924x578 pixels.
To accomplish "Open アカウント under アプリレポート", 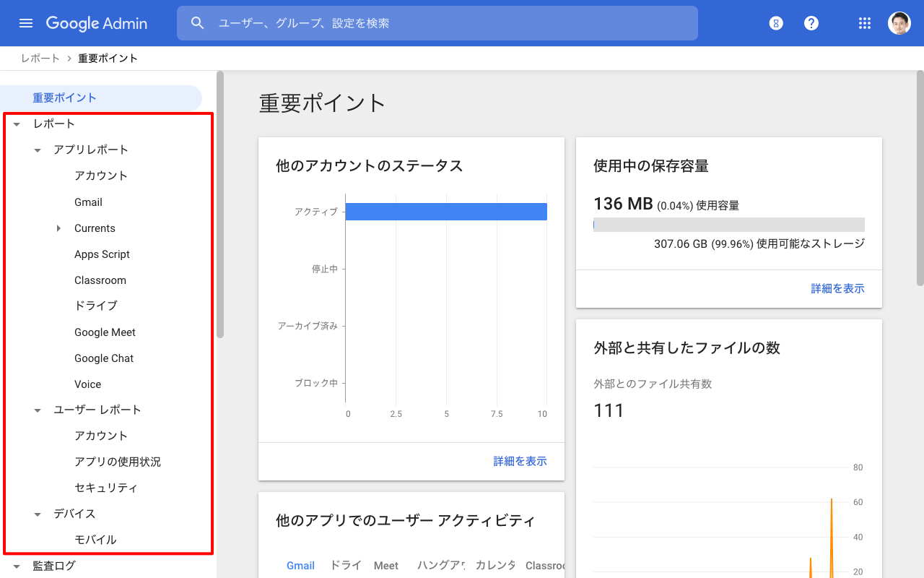I will click(101, 176).
